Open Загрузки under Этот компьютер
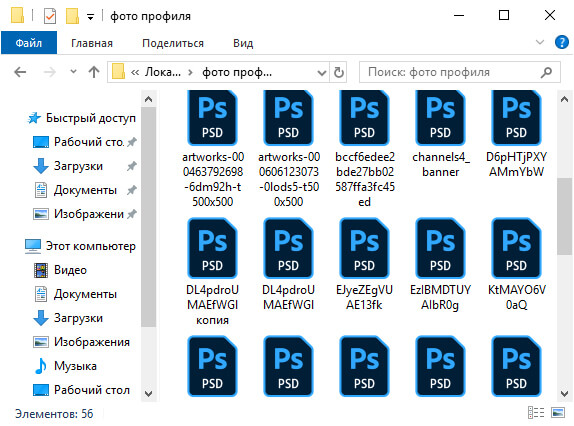The height and width of the screenshot is (426, 574). point(68,318)
